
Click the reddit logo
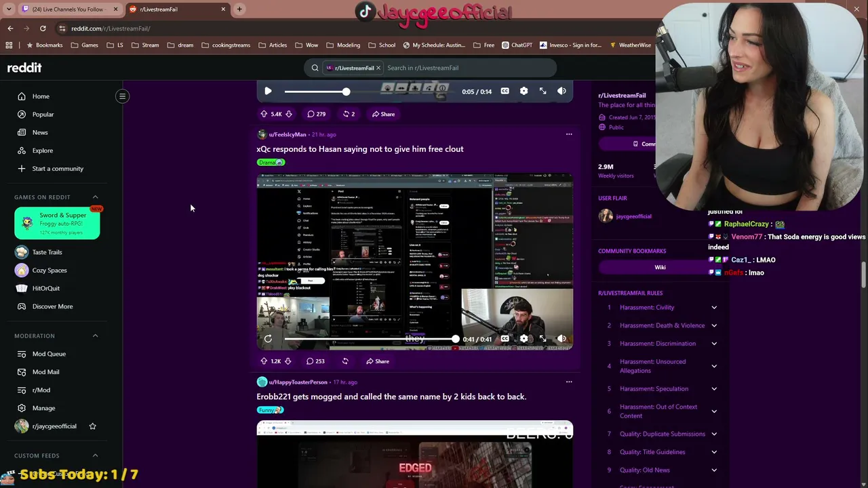pyautogui.click(x=24, y=68)
